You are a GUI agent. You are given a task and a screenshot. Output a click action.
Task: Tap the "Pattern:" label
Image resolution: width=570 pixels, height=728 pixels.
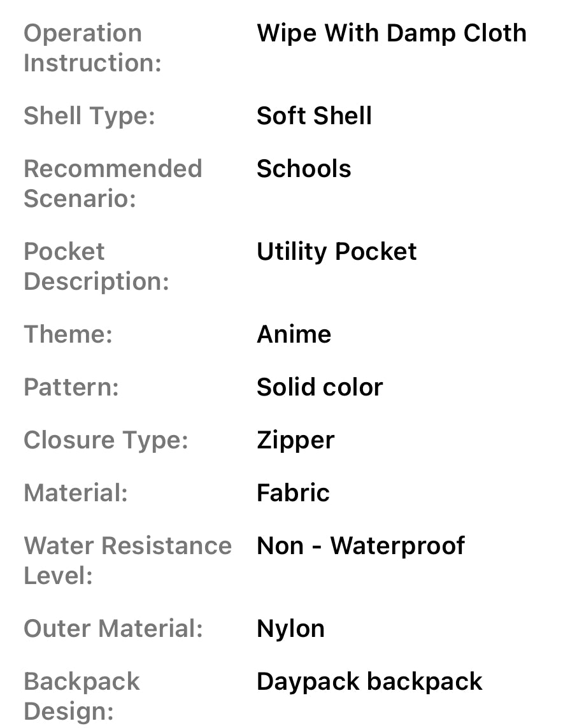point(71,387)
